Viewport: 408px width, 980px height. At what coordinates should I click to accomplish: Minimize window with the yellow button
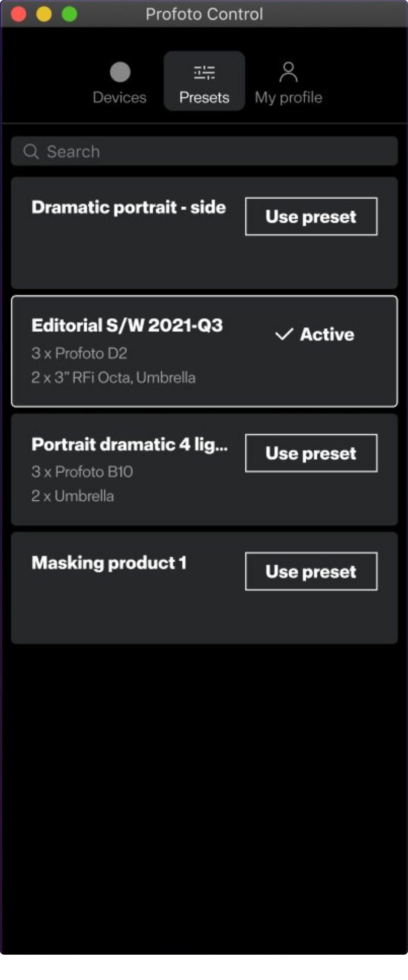coord(44,14)
